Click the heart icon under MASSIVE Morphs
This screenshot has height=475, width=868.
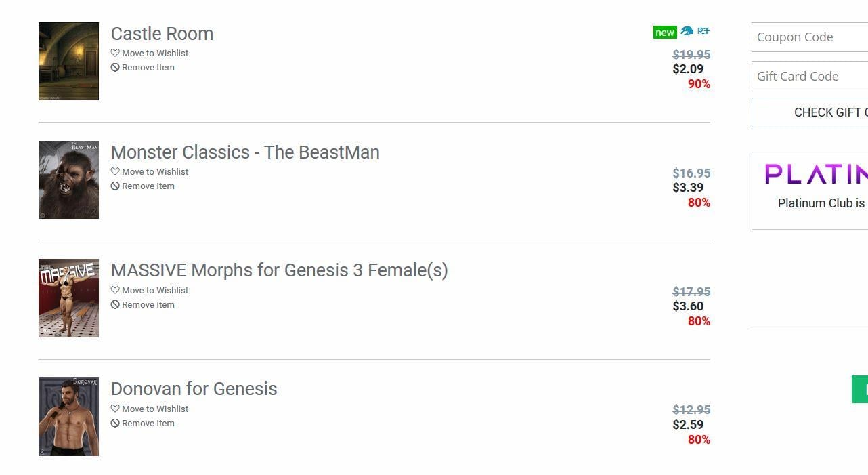[x=115, y=290]
